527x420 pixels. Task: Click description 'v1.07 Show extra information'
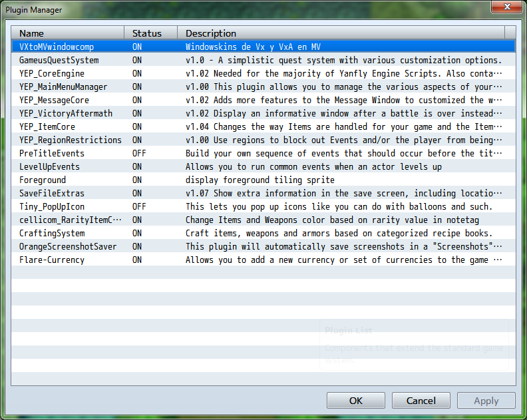click(x=343, y=193)
